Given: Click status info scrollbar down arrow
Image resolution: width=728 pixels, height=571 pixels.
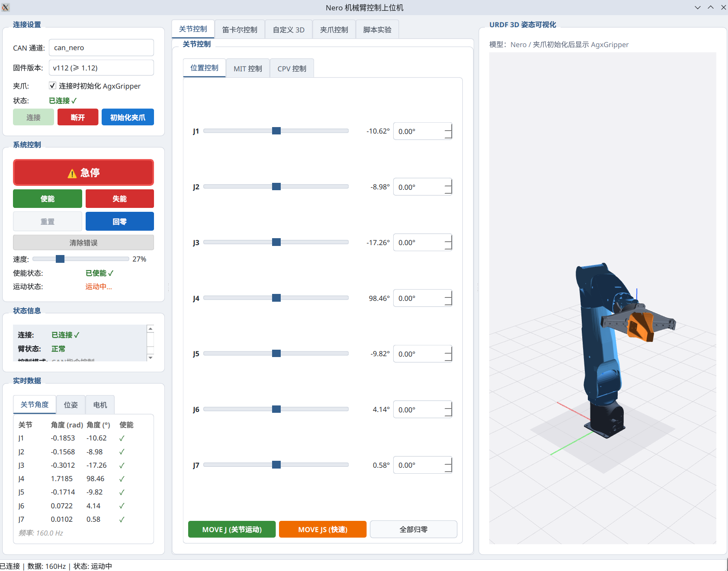Looking at the screenshot, I should point(151,357).
